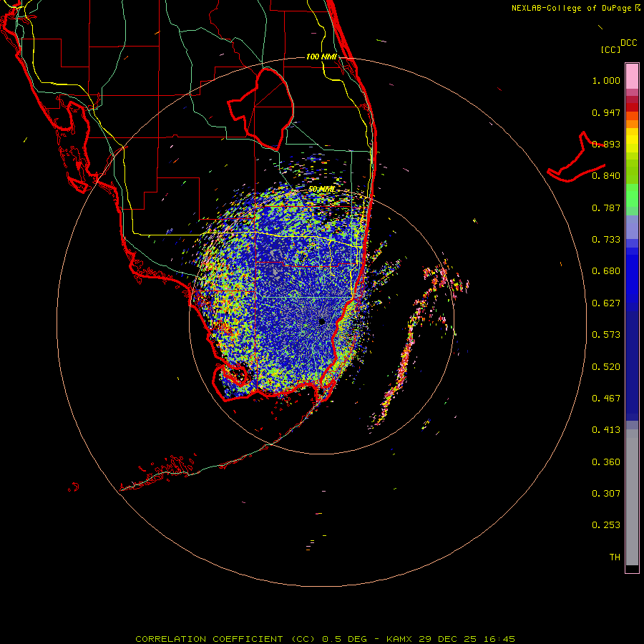The height and width of the screenshot is (644, 644).
Task: Click the 0.360 scale value
Action: coord(606,462)
